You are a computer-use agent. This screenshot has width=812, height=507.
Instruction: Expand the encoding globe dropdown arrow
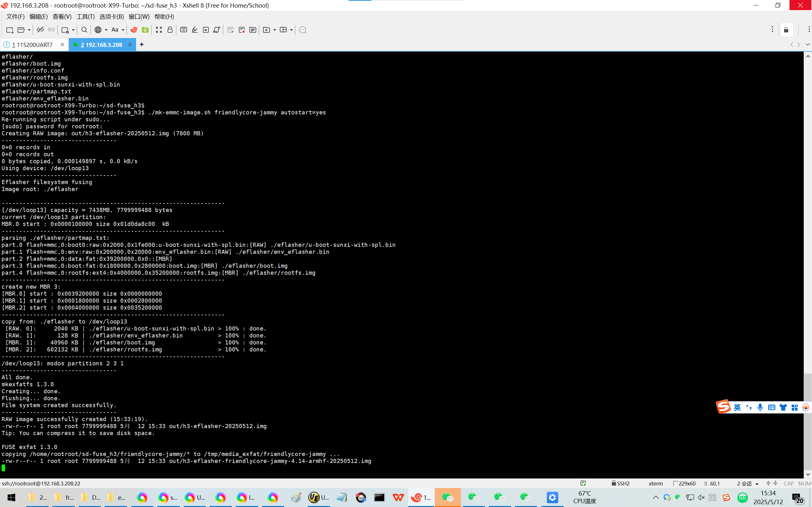tap(106, 30)
